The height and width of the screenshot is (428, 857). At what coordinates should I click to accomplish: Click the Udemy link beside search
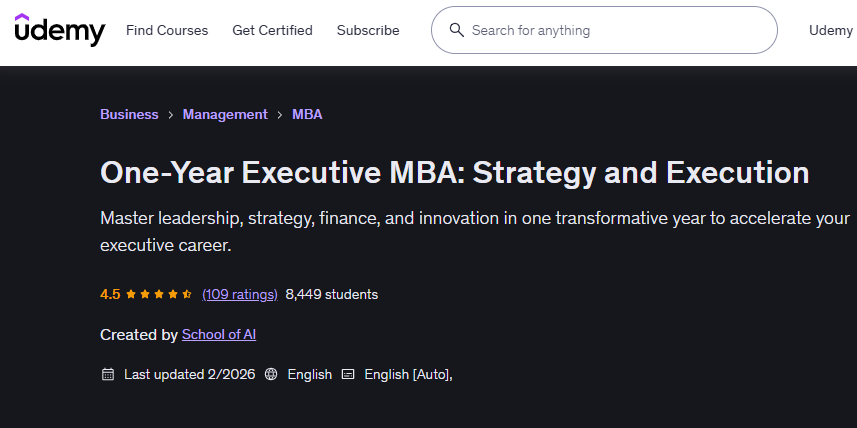click(x=831, y=30)
